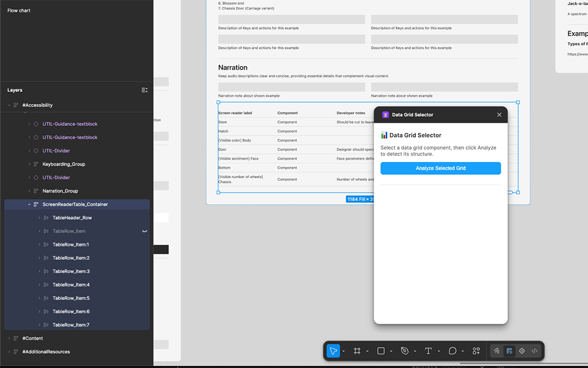Viewport: 588px width, 368px height.
Task: Open the Actions and resources tool
Action: pyautogui.click(x=476, y=351)
